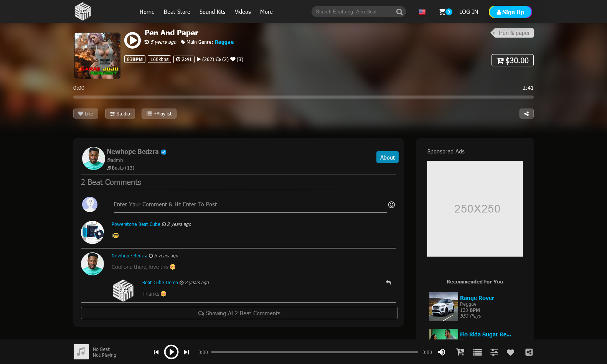607x364 pixels.
Task: Expand the More menu in navigation
Action: click(266, 12)
